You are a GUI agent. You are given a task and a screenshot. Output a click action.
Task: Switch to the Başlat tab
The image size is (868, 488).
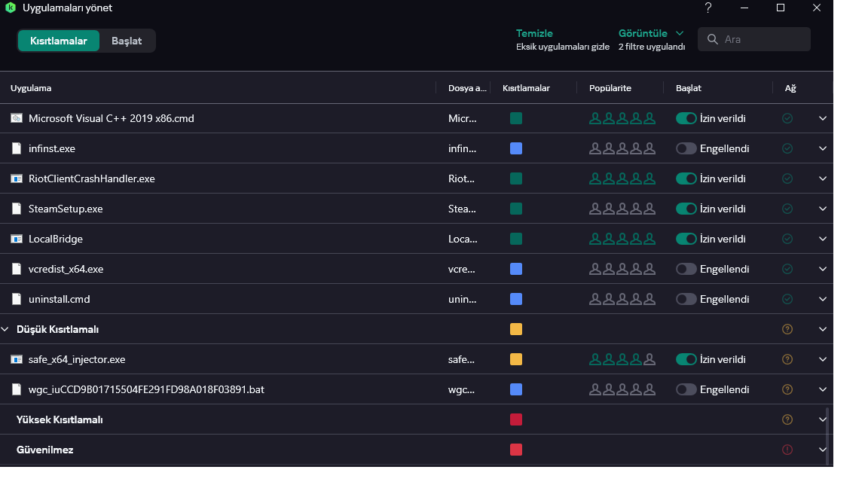pyautogui.click(x=127, y=41)
